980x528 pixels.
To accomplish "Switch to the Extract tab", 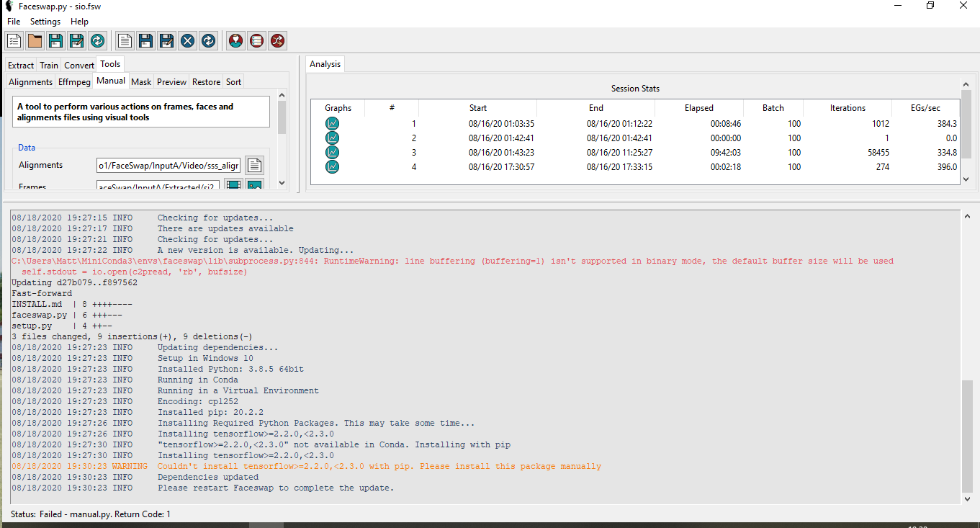I will point(21,66).
